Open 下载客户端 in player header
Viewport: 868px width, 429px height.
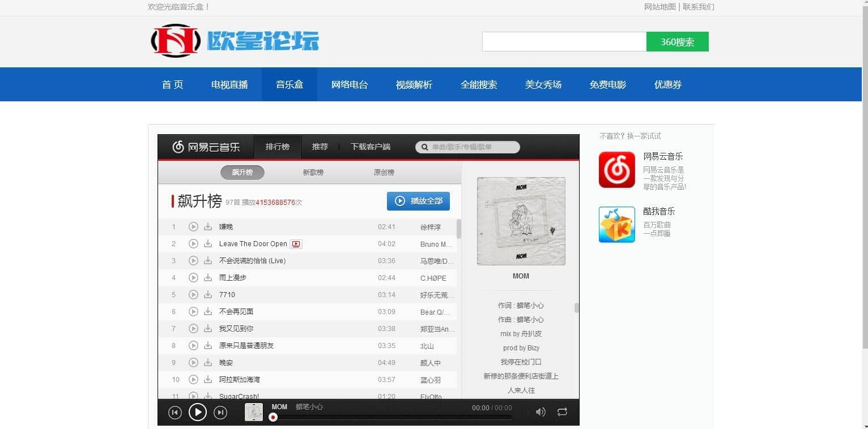click(x=371, y=147)
